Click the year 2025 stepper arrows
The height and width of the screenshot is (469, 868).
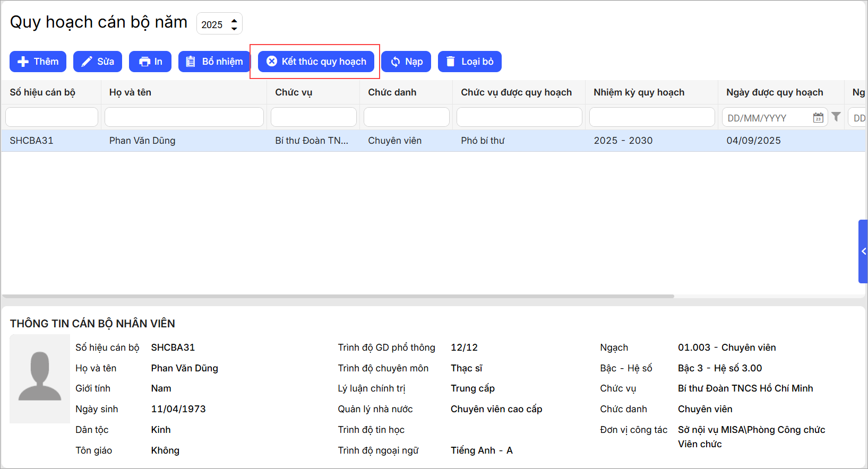[x=234, y=24]
